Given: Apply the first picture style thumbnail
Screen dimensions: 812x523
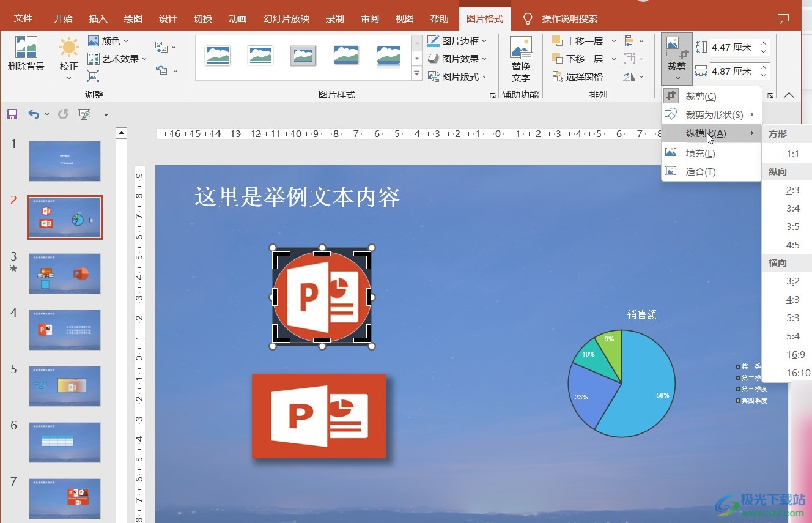Looking at the screenshot, I should [x=218, y=55].
